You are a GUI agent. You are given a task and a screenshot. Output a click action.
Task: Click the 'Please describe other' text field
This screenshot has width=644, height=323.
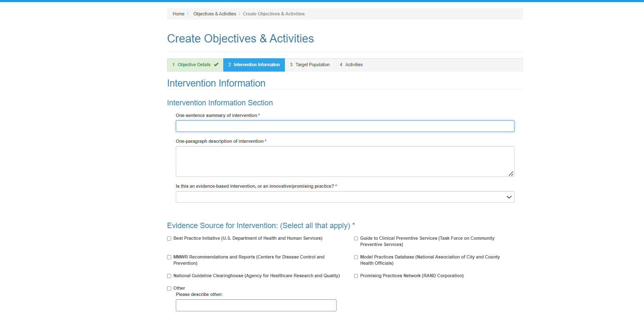(256, 305)
